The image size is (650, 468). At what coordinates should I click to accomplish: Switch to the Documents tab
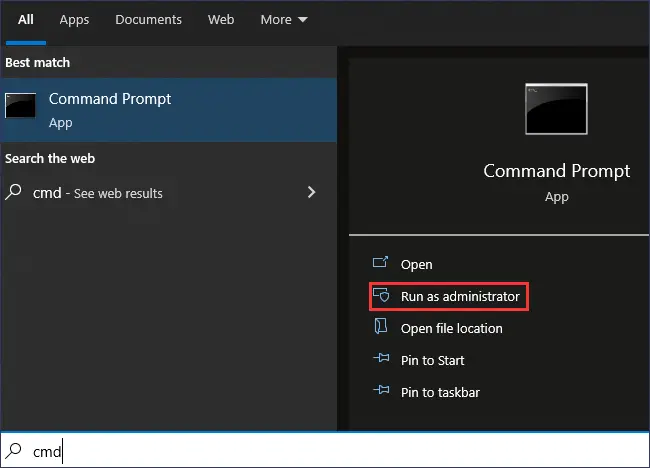(x=148, y=20)
